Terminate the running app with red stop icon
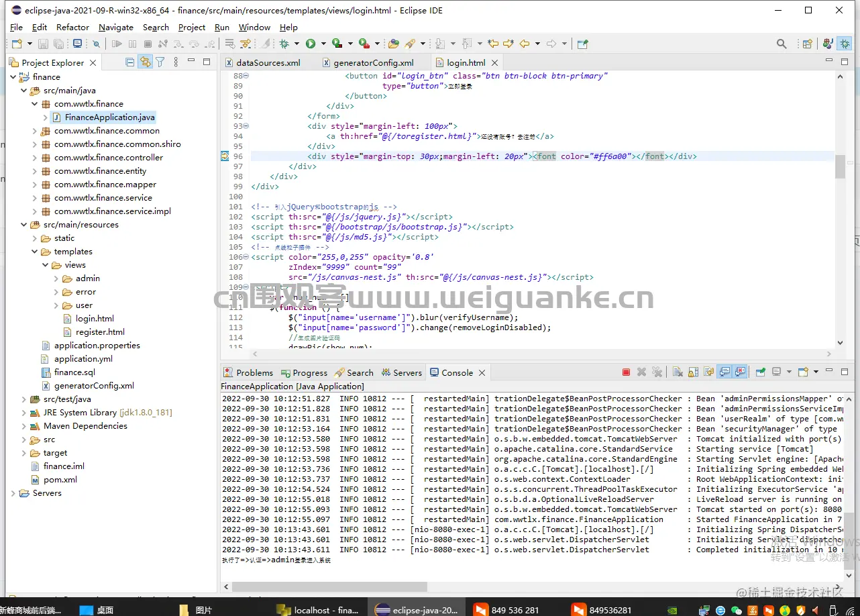Image resolution: width=860 pixels, height=616 pixels. (626, 372)
